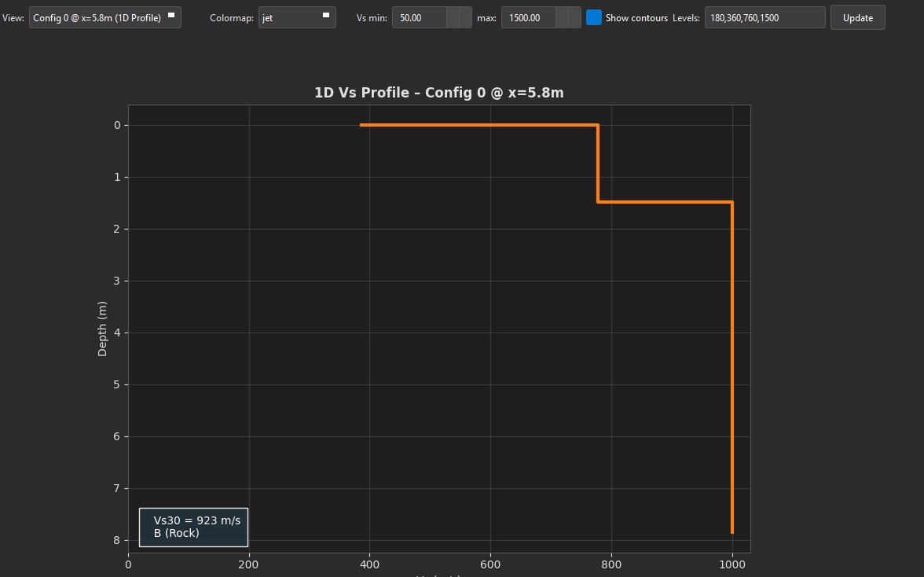
Task: Click the 'B (Rock)' site class text
Action: 176,534
